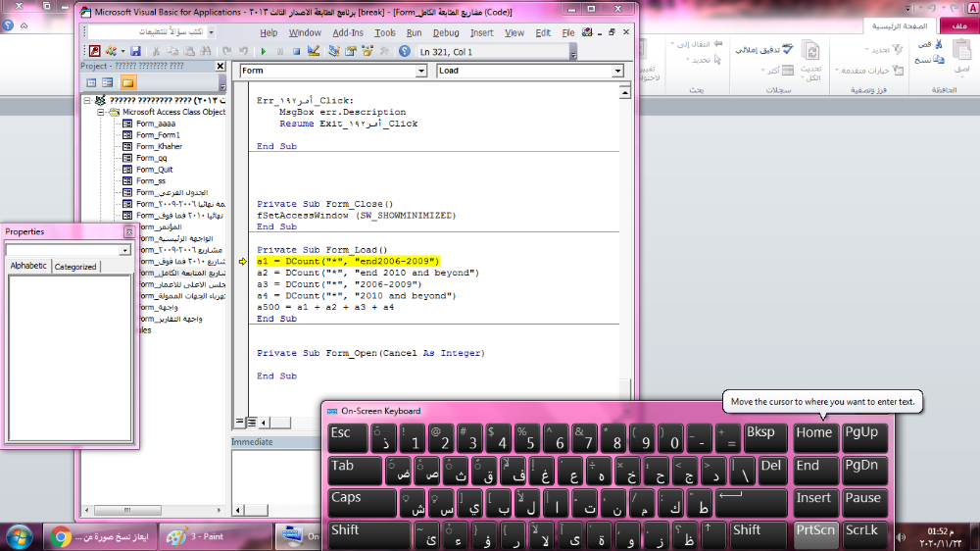980x551 pixels.
Task: Select Form_ss in the project tree
Action: tap(151, 180)
